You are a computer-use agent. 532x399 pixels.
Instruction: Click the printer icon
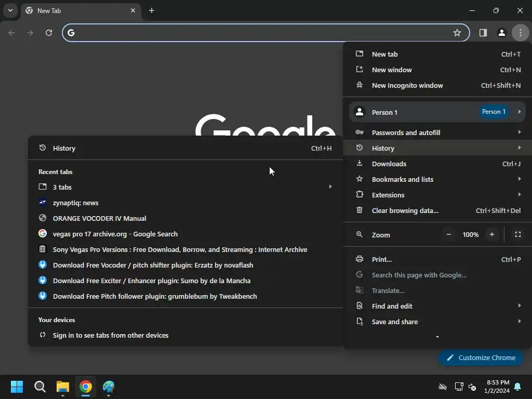(x=360, y=259)
